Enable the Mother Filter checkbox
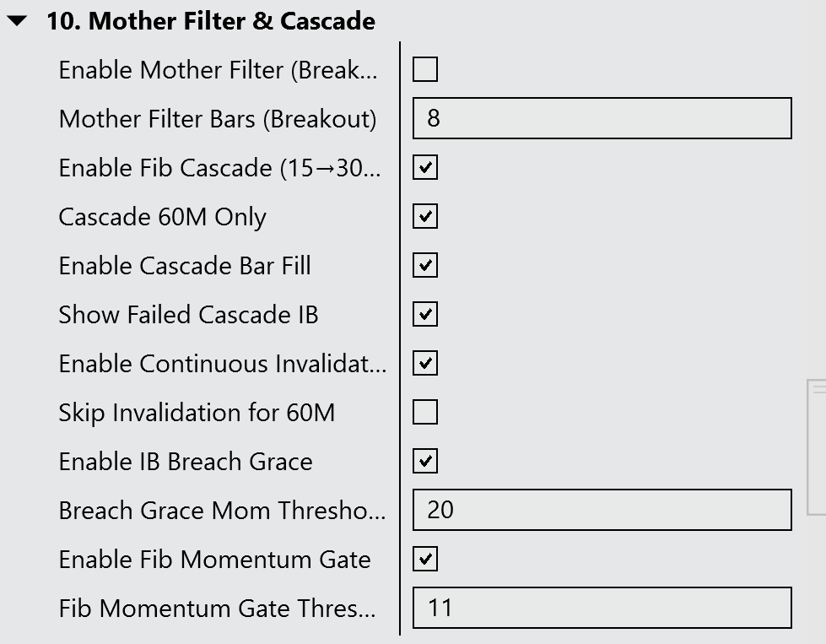 tap(425, 69)
